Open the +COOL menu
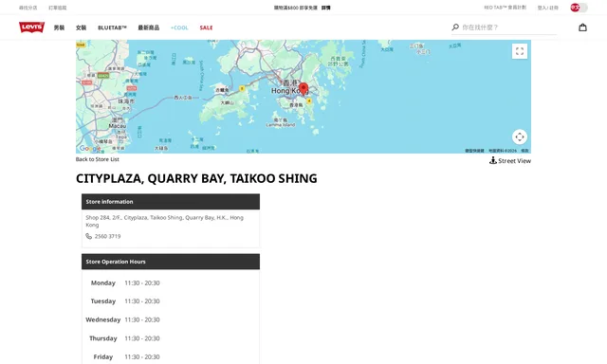This screenshot has height=364, width=607. point(179,27)
